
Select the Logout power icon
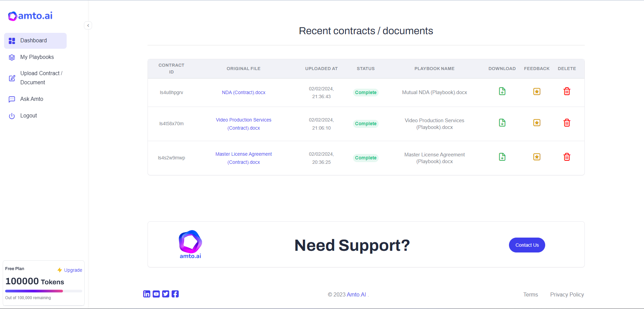[x=12, y=116]
